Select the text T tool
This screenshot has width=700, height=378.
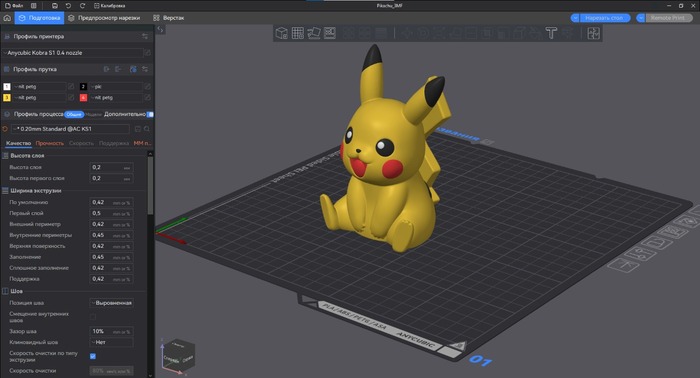pyautogui.click(x=551, y=33)
